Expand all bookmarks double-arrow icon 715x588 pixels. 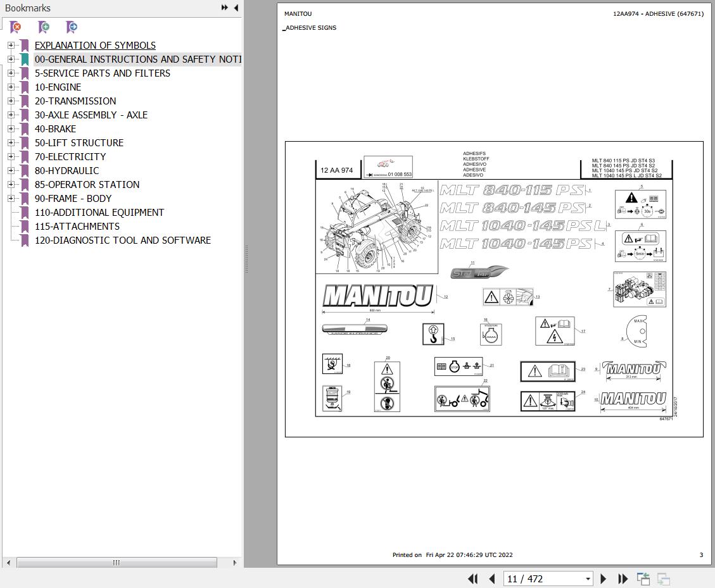[224, 8]
